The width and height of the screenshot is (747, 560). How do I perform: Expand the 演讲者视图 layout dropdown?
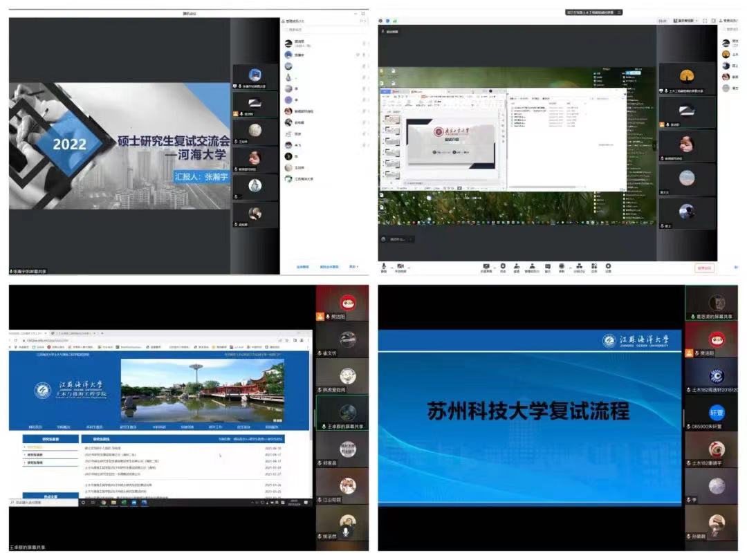[685, 21]
